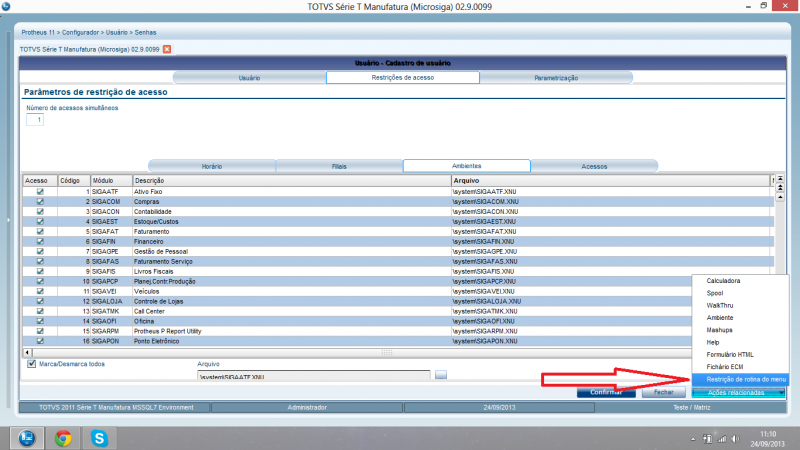
Task: Open the Acessos sub-tab
Action: pyautogui.click(x=594, y=166)
